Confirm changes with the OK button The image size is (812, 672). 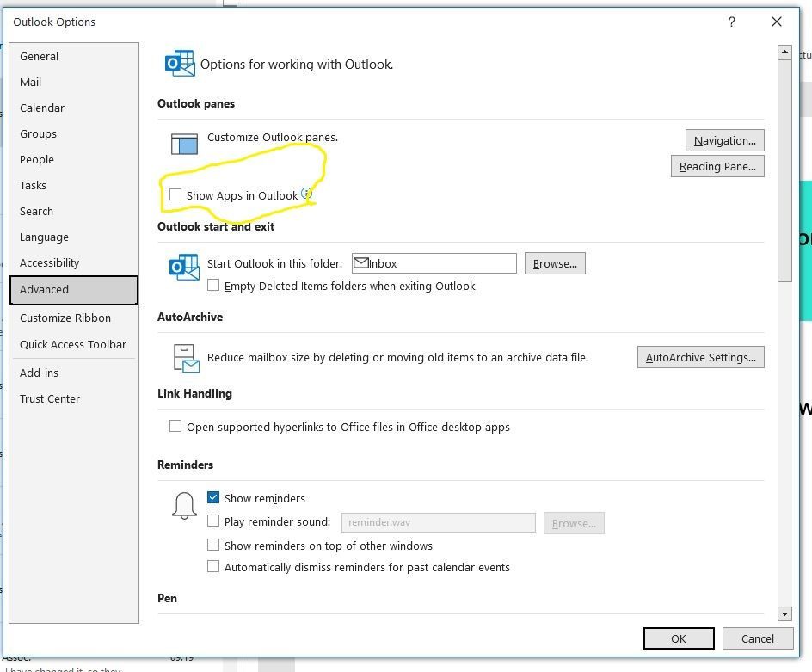click(x=679, y=638)
